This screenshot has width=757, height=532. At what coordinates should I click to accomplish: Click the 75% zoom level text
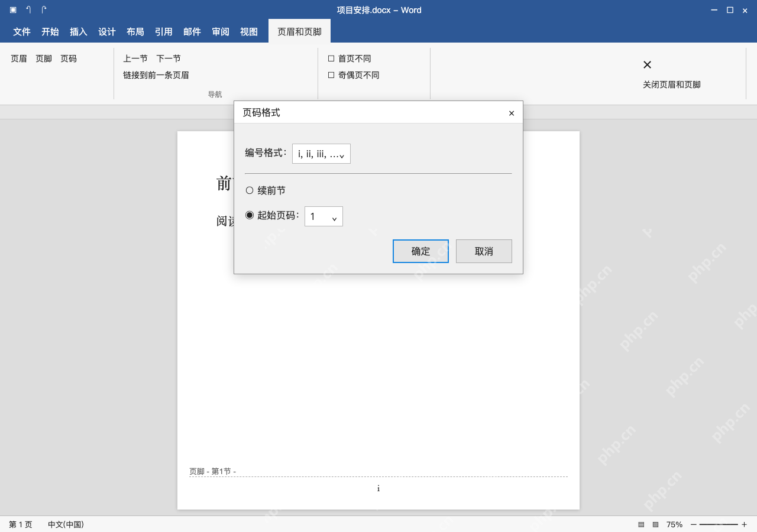click(674, 524)
